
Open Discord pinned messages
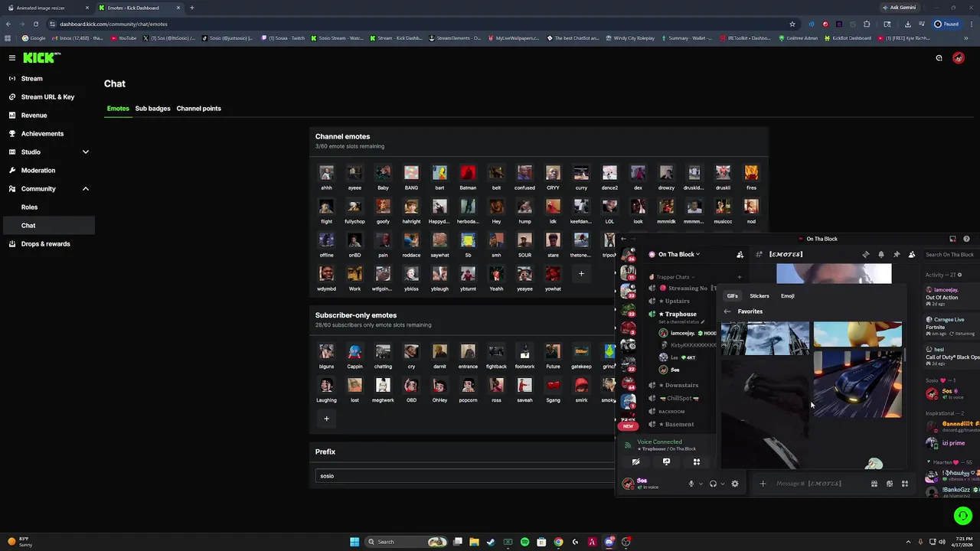(x=897, y=254)
